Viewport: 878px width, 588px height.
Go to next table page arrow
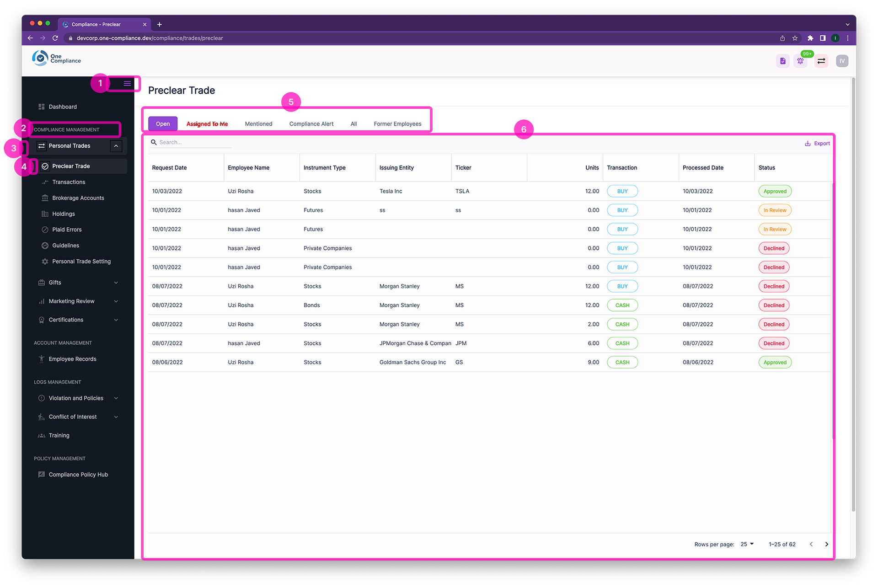(x=826, y=544)
